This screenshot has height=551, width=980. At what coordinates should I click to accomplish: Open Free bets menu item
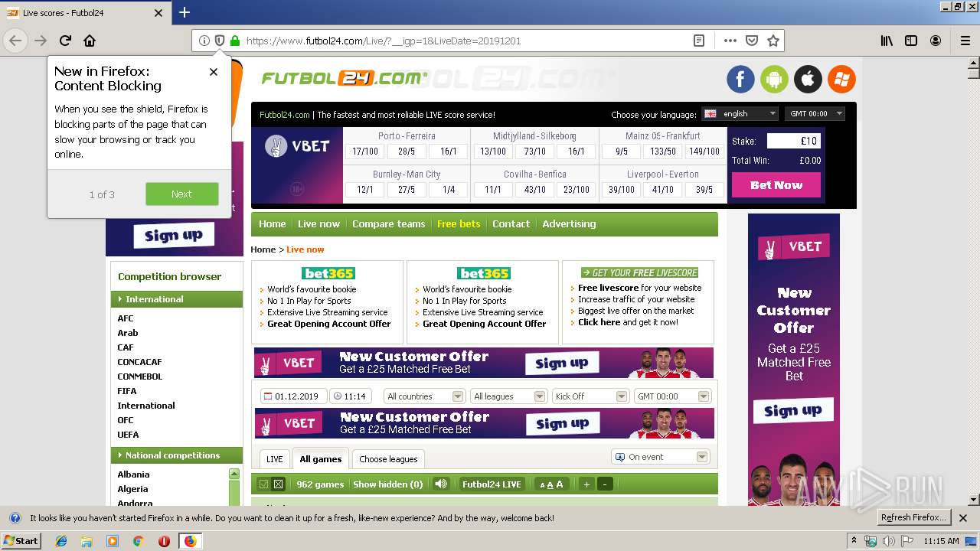459,224
